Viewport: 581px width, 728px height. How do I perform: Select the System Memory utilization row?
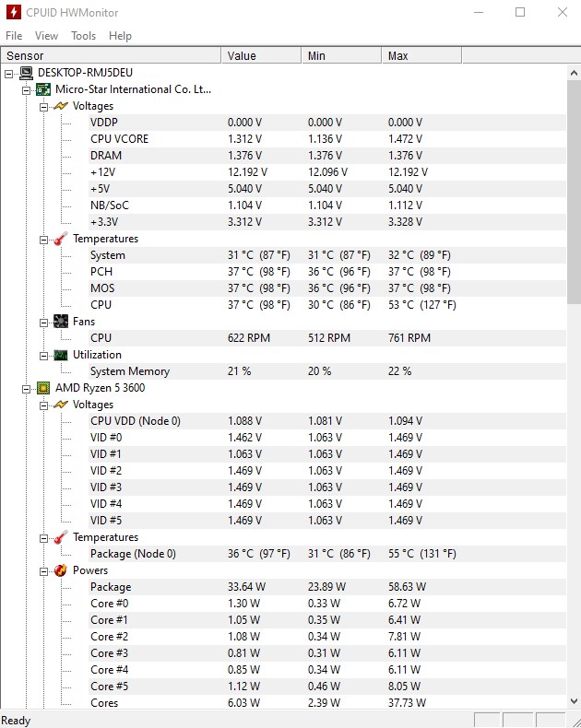click(x=327, y=371)
